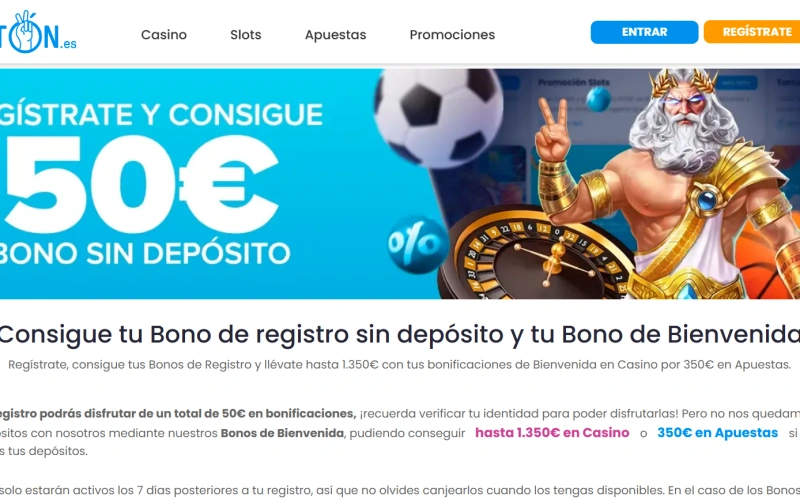The height and width of the screenshot is (500, 800).
Task: Follow the pink "hasta 1.350€ en Casino" link
Action: point(552,433)
